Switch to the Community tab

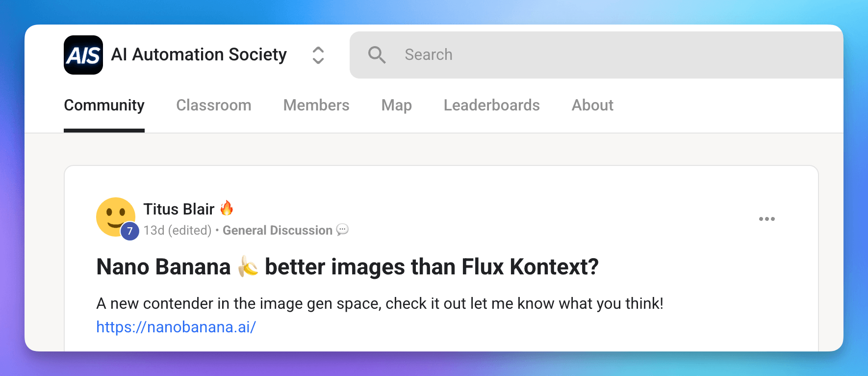[104, 106]
